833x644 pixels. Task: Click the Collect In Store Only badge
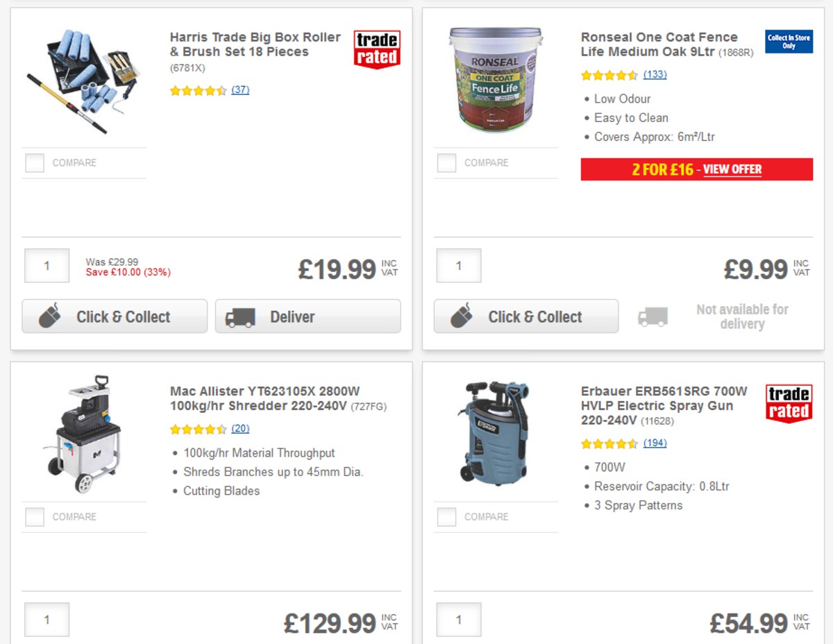coord(789,42)
